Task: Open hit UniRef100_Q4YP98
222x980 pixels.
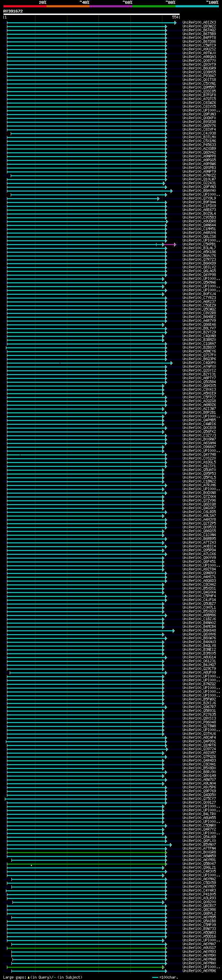Action: click(199, 275)
